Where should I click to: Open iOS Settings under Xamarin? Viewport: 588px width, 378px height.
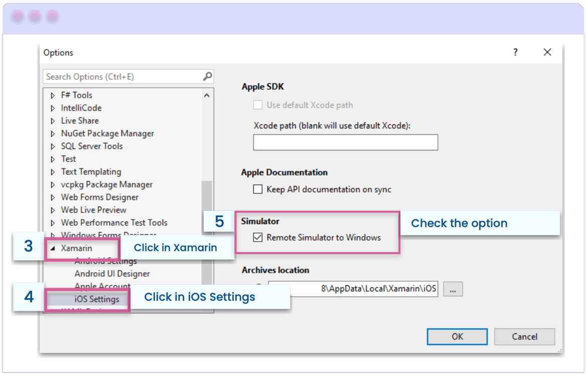97,299
